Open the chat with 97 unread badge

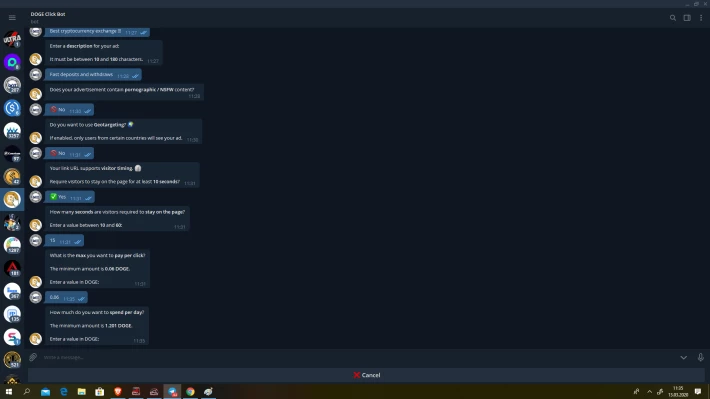[12, 154]
